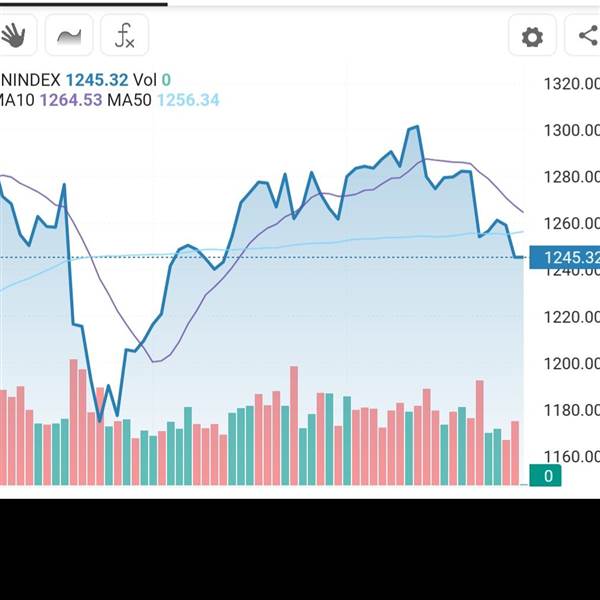This screenshot has height=600, width=600.
Task: Click the Vol 0 legend label
Action: pos(152,80)
